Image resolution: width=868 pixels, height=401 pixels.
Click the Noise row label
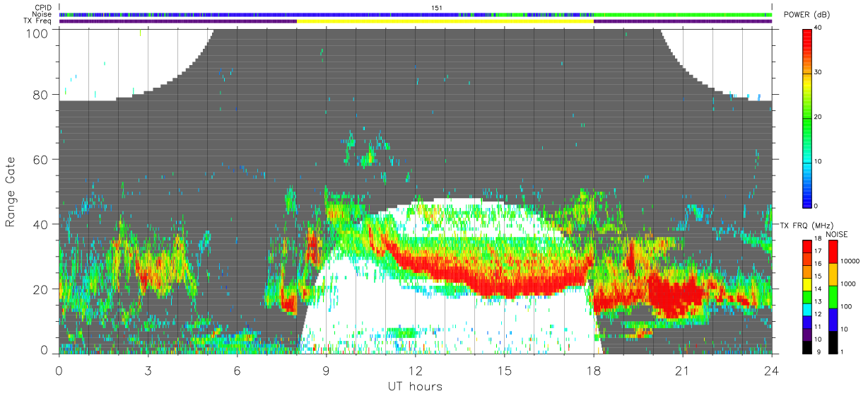pos(42,14)
